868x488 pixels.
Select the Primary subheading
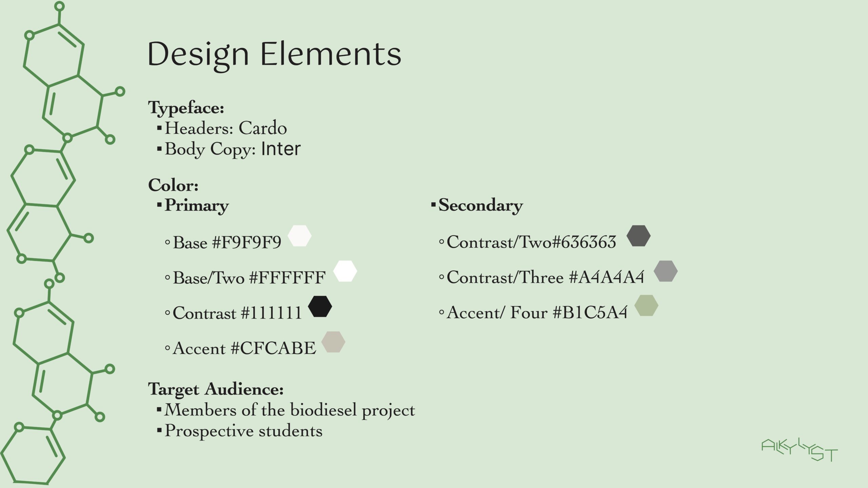point(197,205)
